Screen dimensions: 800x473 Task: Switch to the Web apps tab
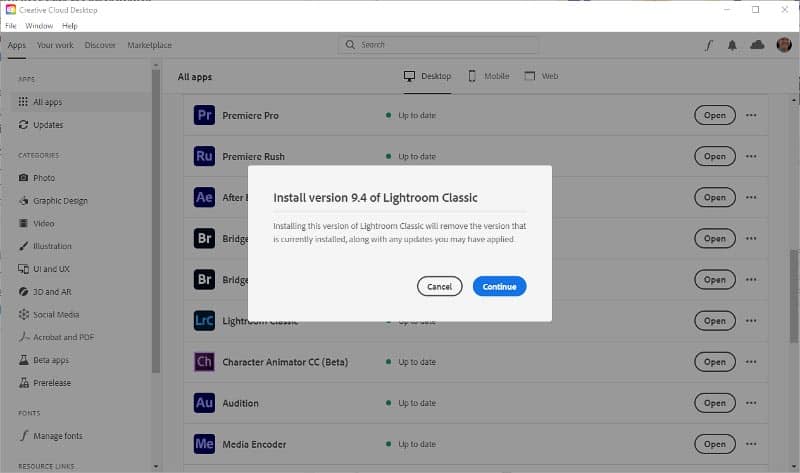pos(542,76)
